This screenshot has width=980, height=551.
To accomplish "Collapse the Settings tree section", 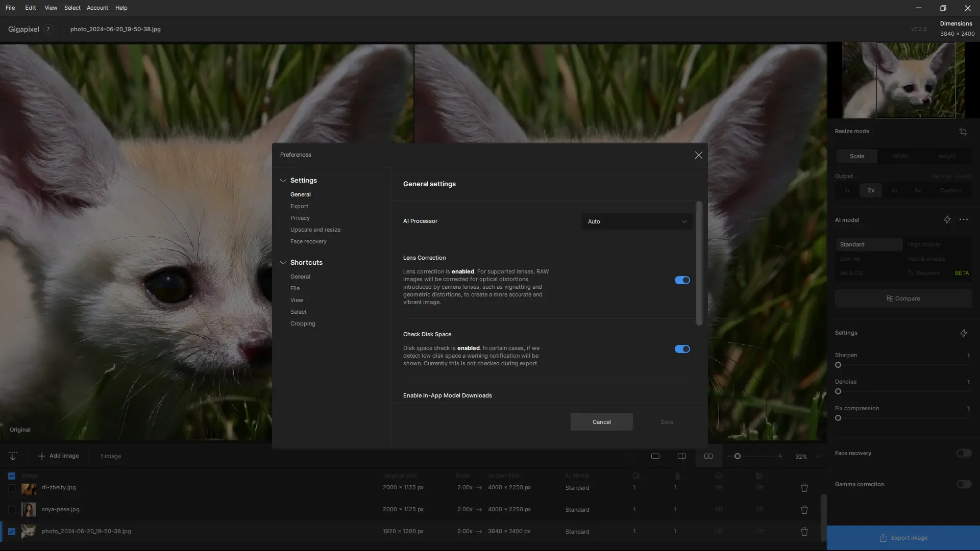I will pos(283,181).
